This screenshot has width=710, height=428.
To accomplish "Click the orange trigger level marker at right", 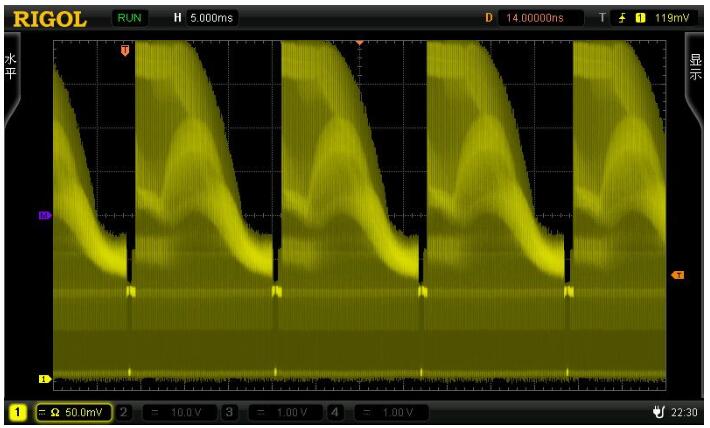I will point(677,275).
